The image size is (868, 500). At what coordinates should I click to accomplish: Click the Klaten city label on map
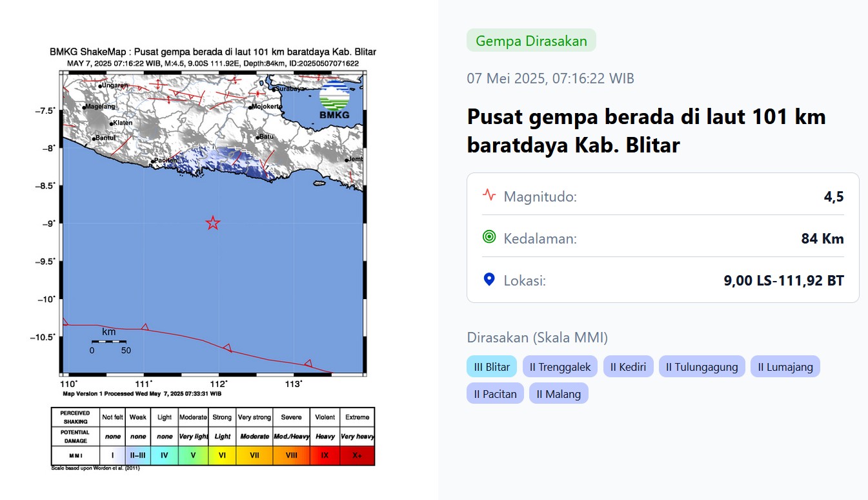tap(123, 123)
